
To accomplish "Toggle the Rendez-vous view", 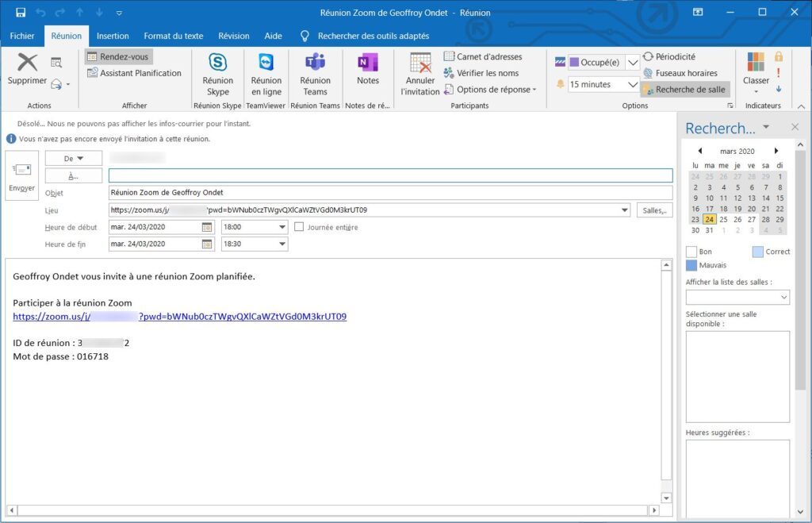I will (118, 57).
